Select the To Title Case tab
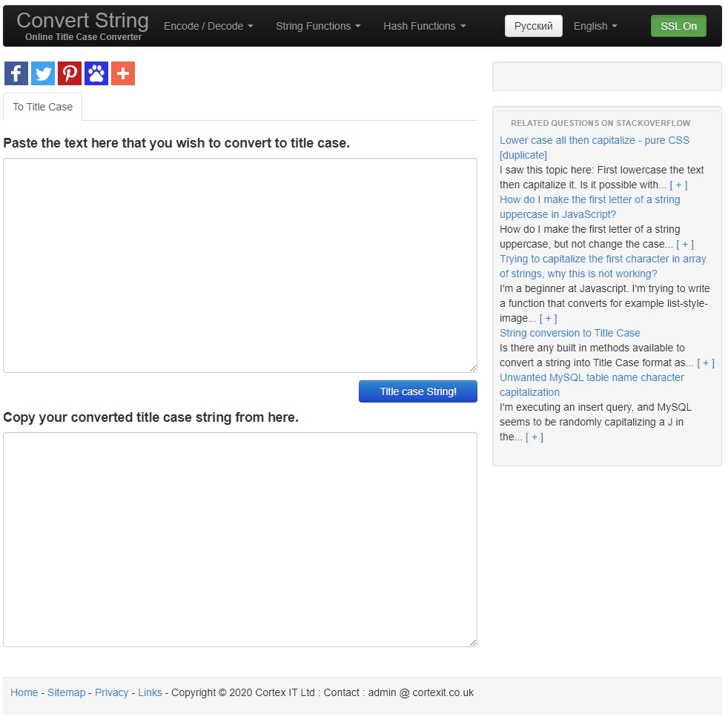The width and height of the screenshot is (728, 725). (43, 107)
